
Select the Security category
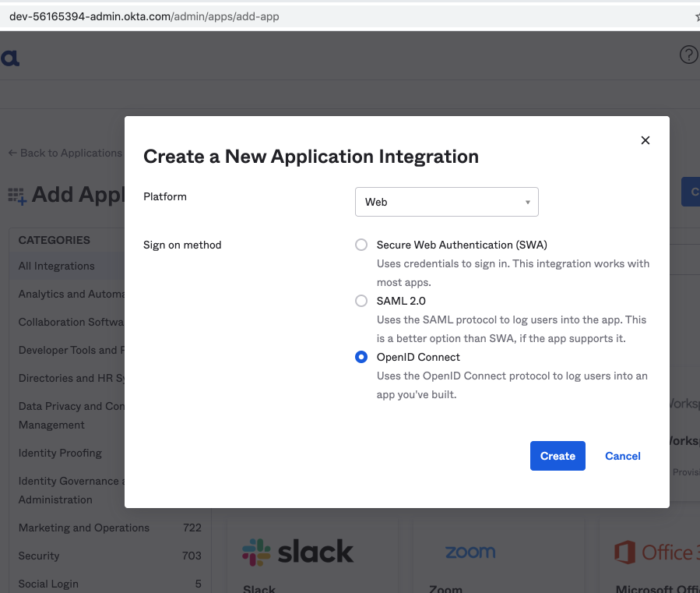[x=39, y=556]
